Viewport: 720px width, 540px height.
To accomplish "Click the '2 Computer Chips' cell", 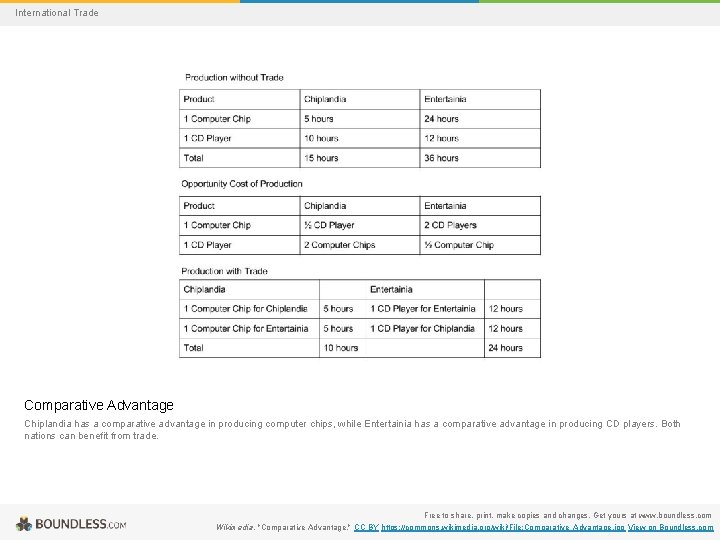I will tap(360, 245).
